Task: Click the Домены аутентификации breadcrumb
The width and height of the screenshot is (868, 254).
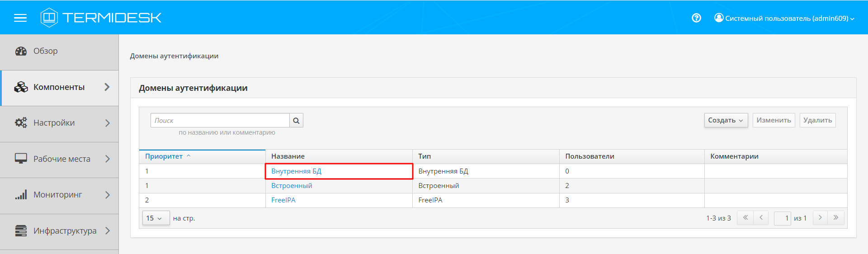Action: tap(174, 56)
